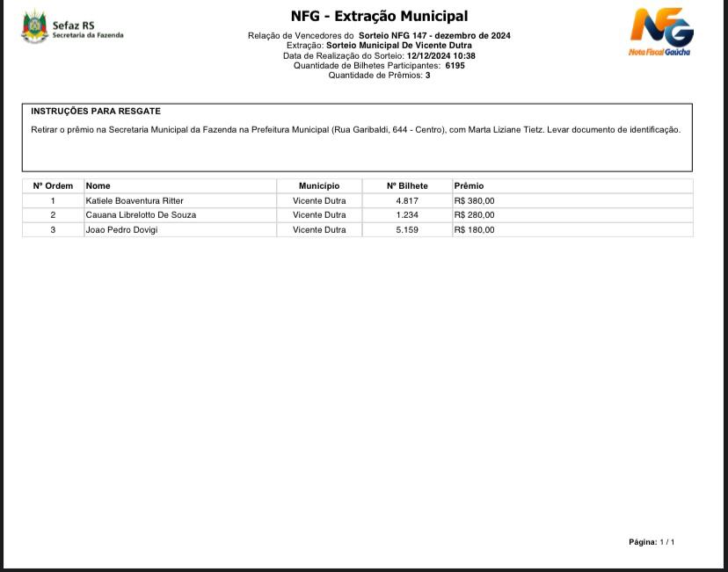The height and width of the screenshot is (572, 728).
Task: Click 'Vicente Dutra' in Joao Pedro's row
Action: 319,229
